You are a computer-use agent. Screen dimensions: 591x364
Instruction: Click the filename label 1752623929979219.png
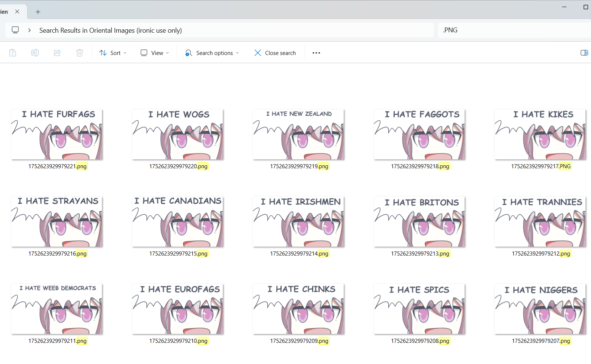[299, 166]
